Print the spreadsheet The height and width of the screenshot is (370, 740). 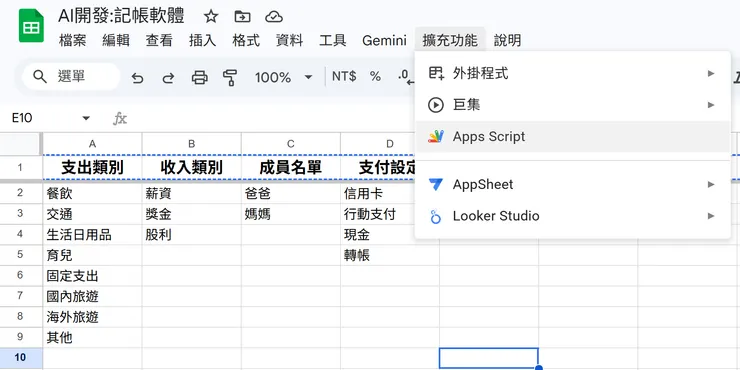click(200, 77)
